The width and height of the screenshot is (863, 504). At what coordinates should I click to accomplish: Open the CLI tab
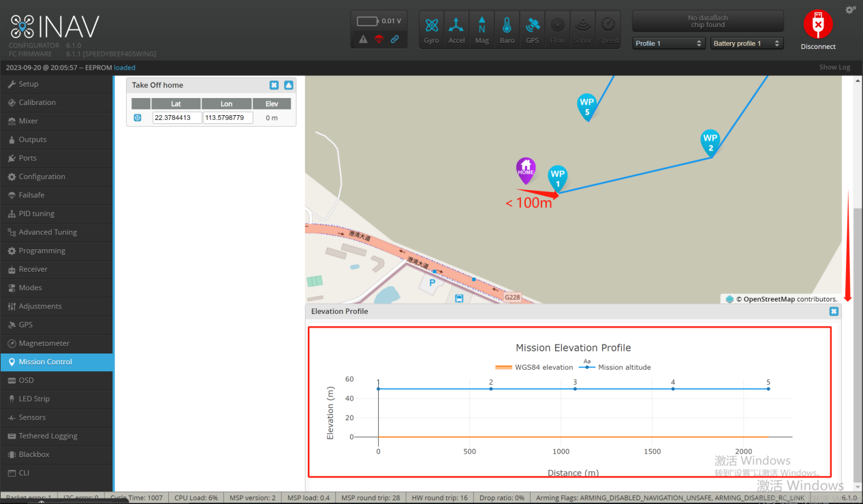(x=57, y=473)
